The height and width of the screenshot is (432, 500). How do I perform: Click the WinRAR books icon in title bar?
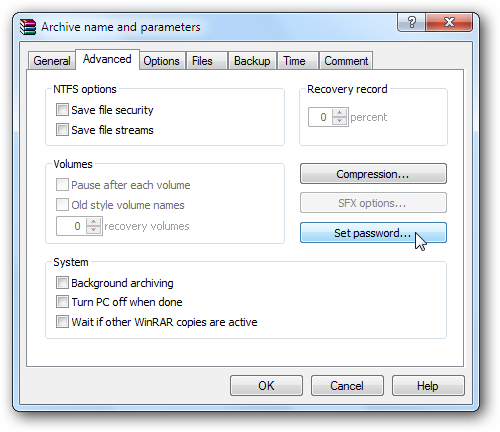[28, 27]
